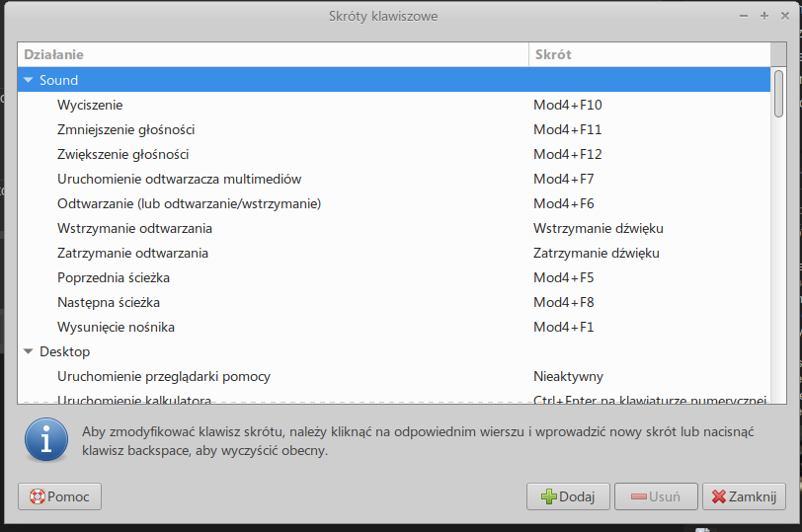Click the green plus icon on Dodaj
Screen dimensions: 802x532
[548, 496]
